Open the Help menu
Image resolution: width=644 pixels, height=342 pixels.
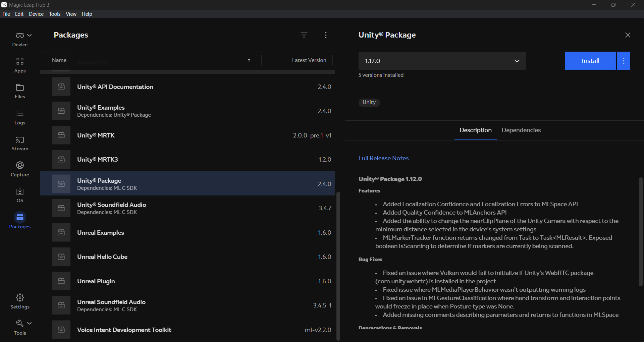(87, 14)
